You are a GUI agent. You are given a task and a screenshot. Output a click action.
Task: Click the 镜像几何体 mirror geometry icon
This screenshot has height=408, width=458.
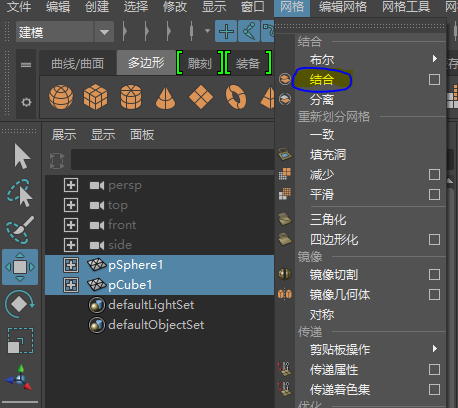(x=285, y=294)
